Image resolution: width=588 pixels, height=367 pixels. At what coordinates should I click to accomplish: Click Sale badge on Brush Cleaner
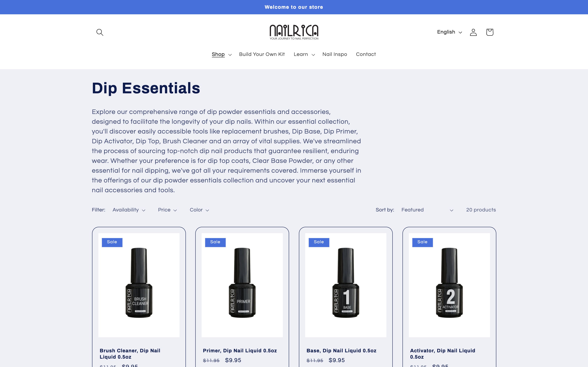pos(112,242)
